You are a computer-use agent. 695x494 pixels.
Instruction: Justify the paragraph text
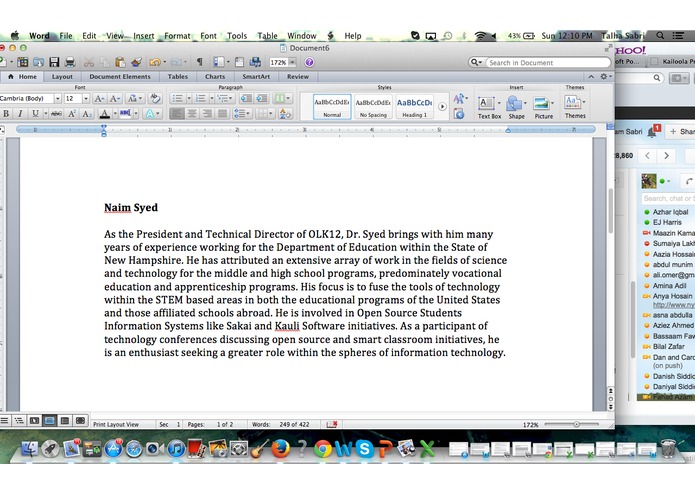[x=222, y=114]
